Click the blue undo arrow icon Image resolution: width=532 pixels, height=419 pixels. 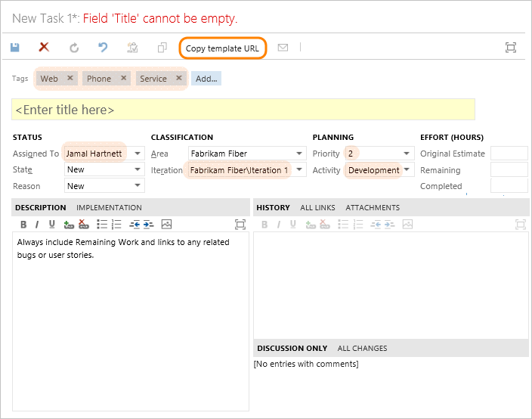[103, 47]
